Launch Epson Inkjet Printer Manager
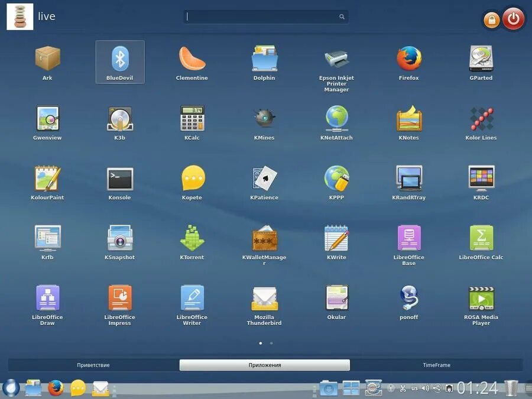The width and height of the screenshot is (532, 399). [x=336, y=69]
